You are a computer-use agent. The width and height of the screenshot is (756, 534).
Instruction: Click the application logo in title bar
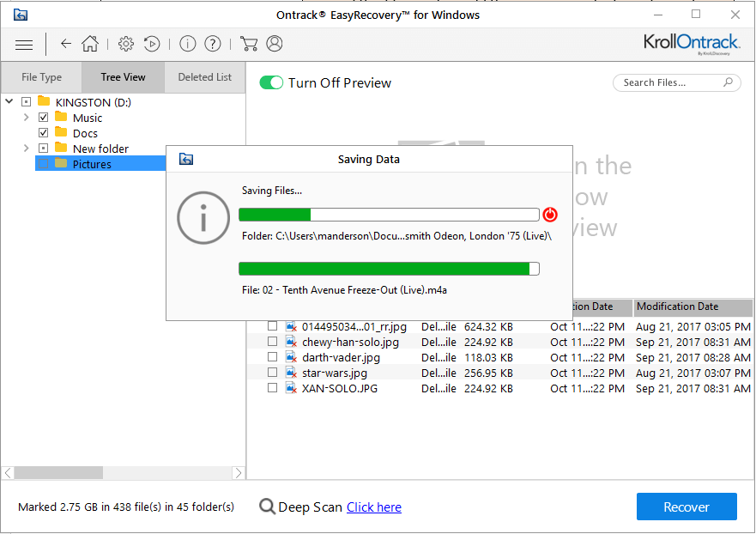click(x=21, y=15)
